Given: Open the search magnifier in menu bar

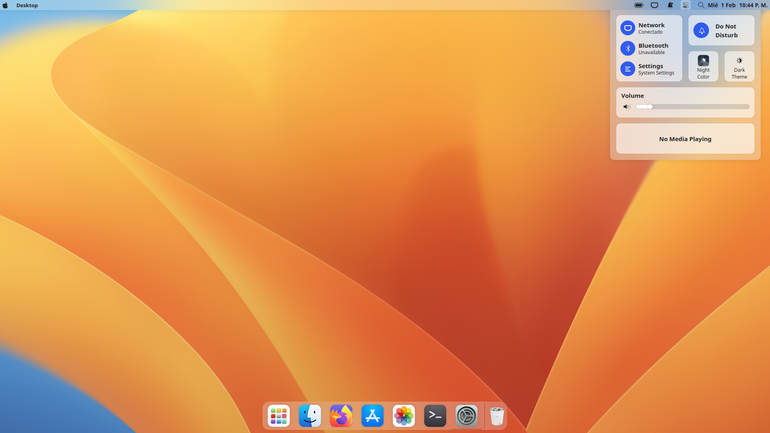Looking at the screenshot, I should click(x=701, y=5).
